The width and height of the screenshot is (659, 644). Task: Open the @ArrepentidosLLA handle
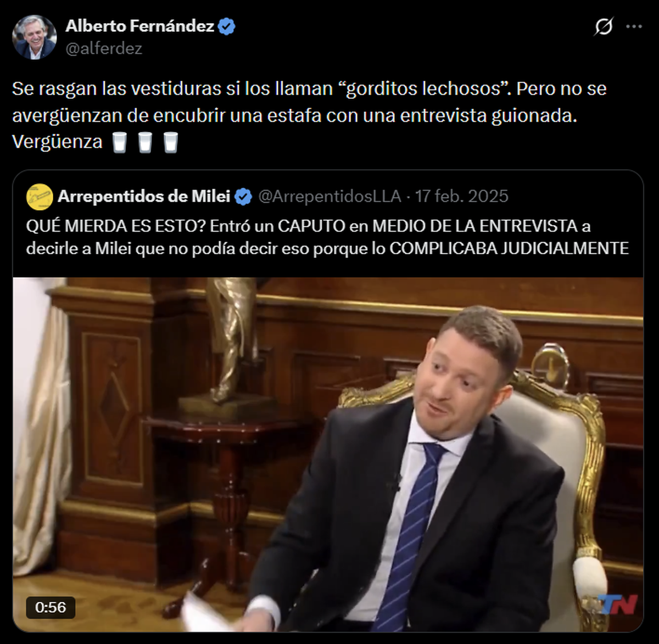click(x=329, y=197)
